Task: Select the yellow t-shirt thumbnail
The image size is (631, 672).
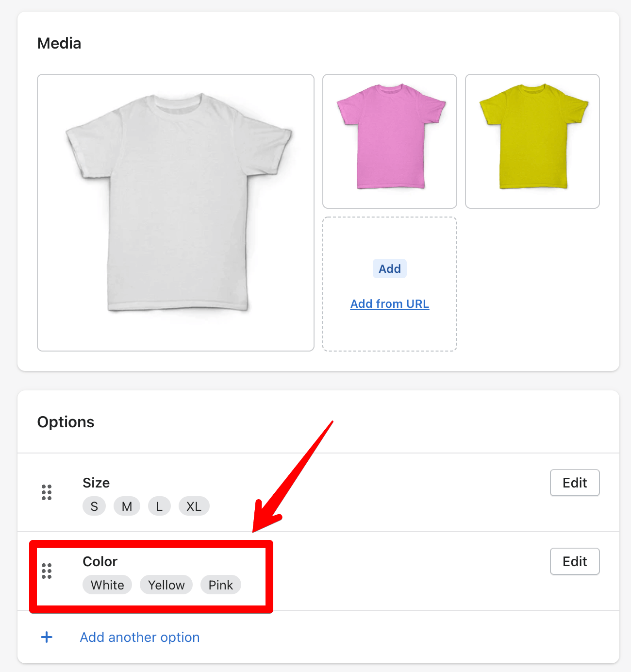Action: click(x=532, y=141)
